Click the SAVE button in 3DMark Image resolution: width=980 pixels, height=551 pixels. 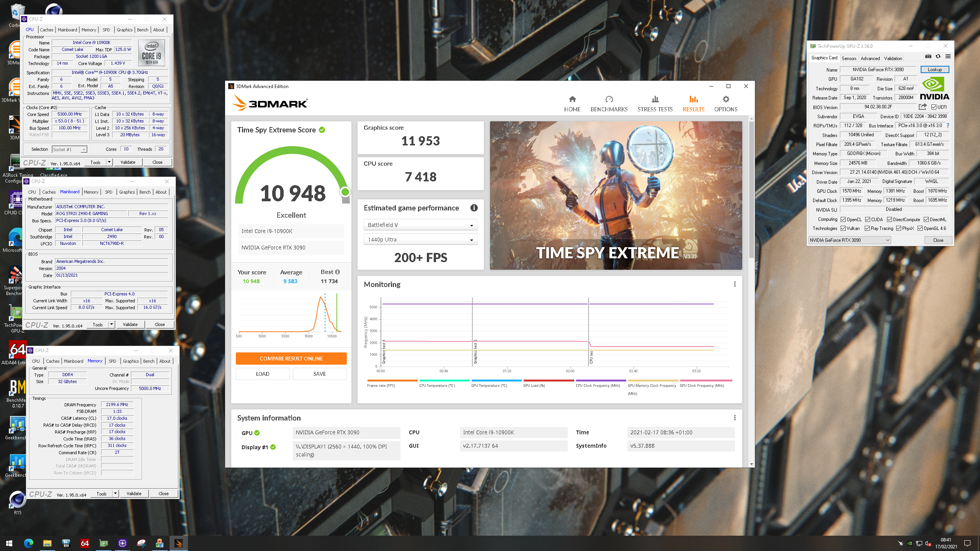(x=320, y=374)
